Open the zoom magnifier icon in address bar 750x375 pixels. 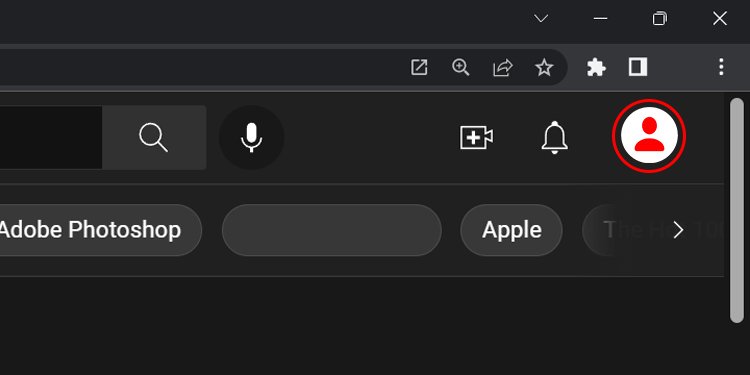point(461,67)
